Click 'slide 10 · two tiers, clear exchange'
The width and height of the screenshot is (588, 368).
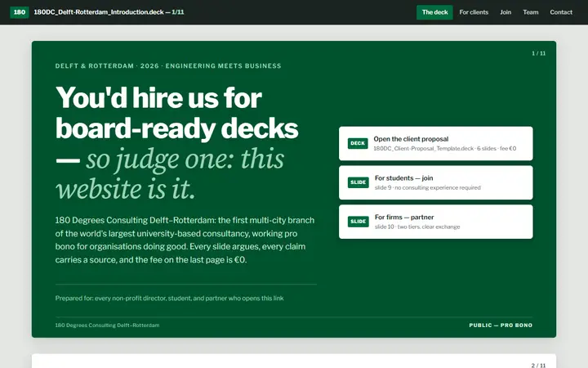pyautogui.click(x=417, y=227)
